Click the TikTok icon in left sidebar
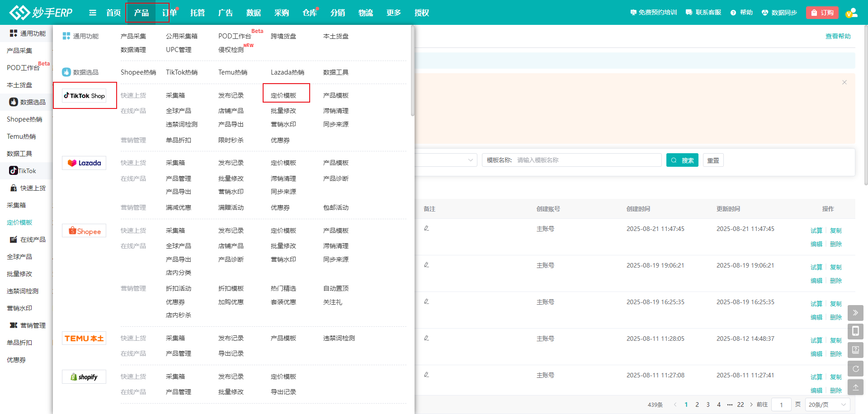Viewport: 868px width, 414px height. 14,171
